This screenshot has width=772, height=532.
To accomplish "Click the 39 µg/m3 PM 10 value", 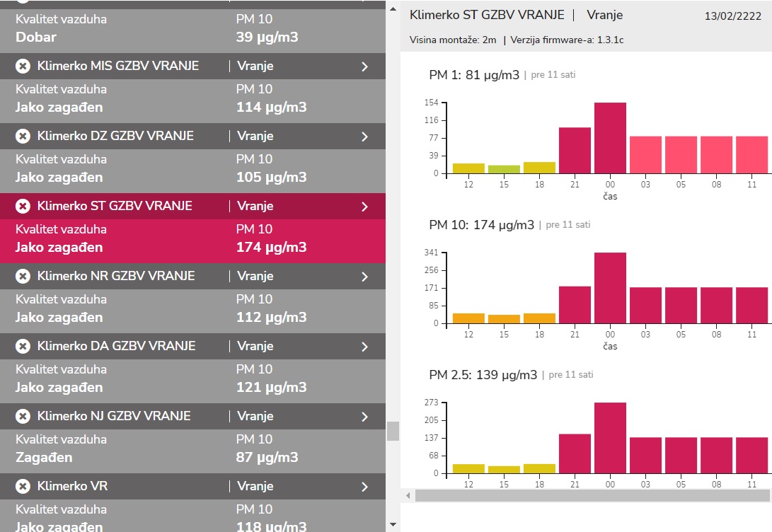I will (267, 37).
